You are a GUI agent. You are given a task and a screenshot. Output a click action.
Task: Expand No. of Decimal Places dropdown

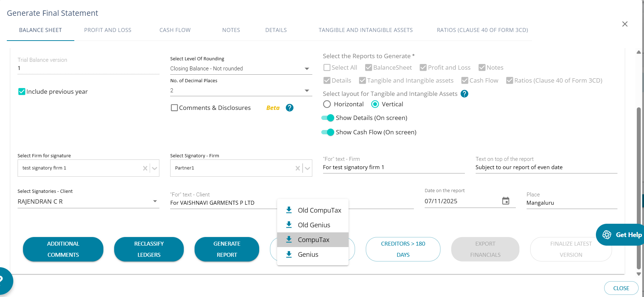pyautogui.click(x=241, y=91)
